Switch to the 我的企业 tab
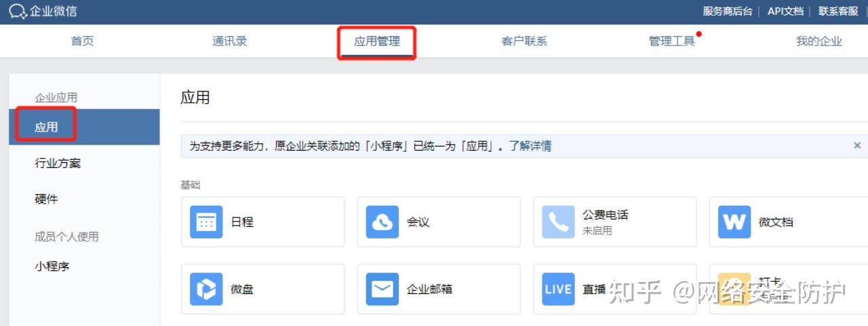The image size is (868, 326). tap(818, 41)
